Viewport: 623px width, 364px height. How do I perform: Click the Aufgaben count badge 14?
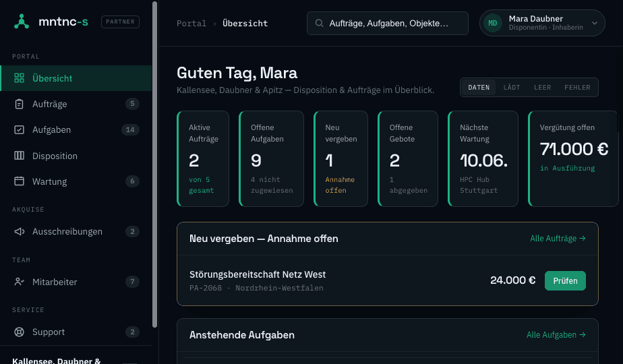130,129
